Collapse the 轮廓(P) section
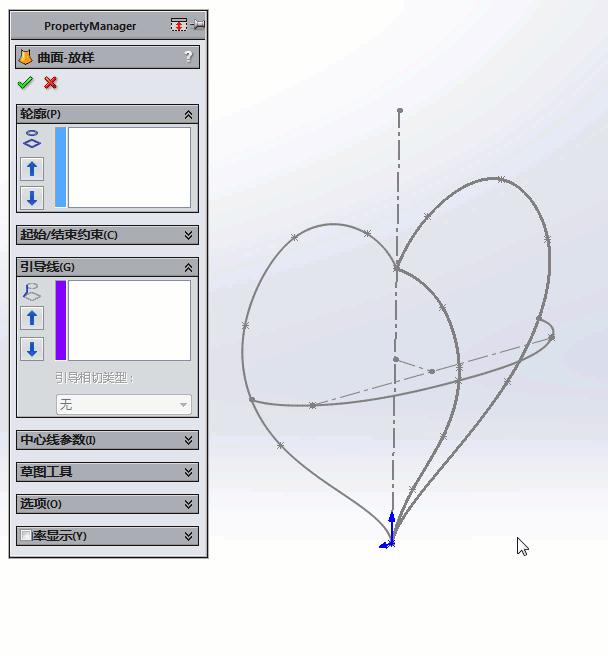 pyautogui.click(x=188, y=115)
